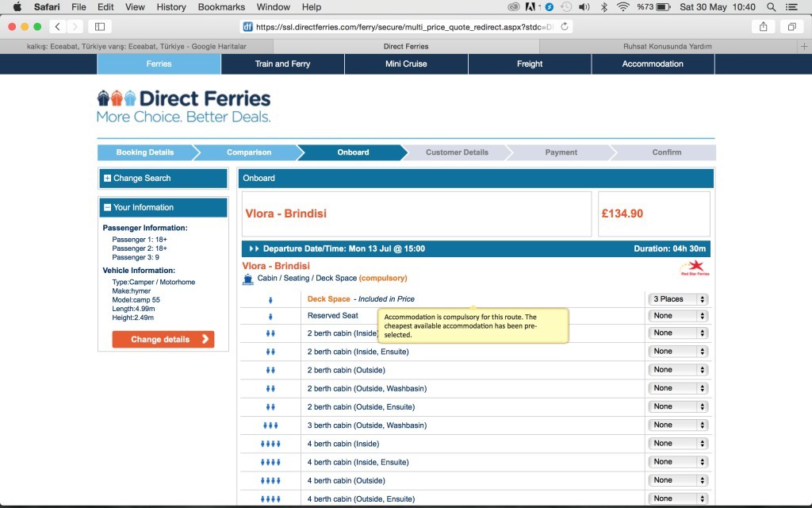Click the Payment progress step
The width and height of the screenshot is (812, 508).
click(561, 152)
